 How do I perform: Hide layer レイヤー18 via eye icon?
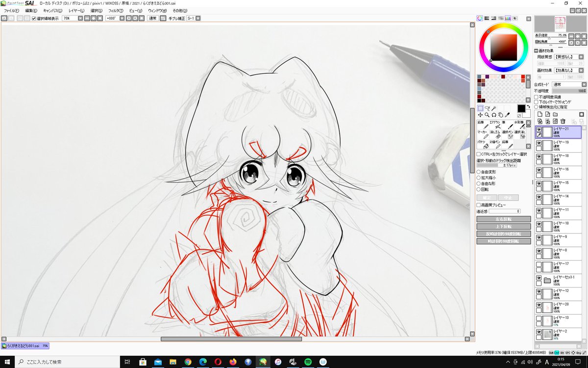(539, 156)
